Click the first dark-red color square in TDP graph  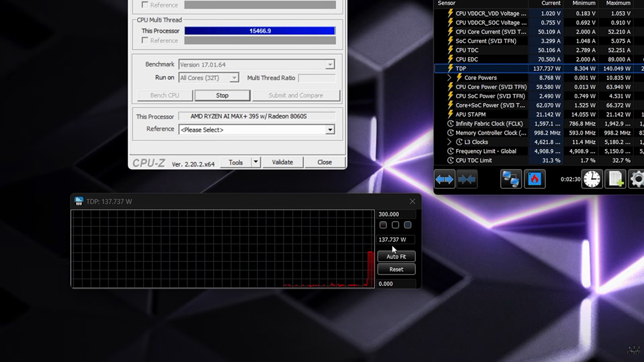[x=383, y=225]
